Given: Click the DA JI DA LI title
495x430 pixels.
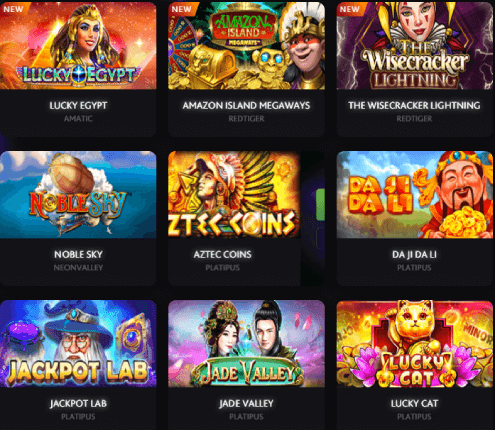Looking at the screenshot, I should click(414, 255).
